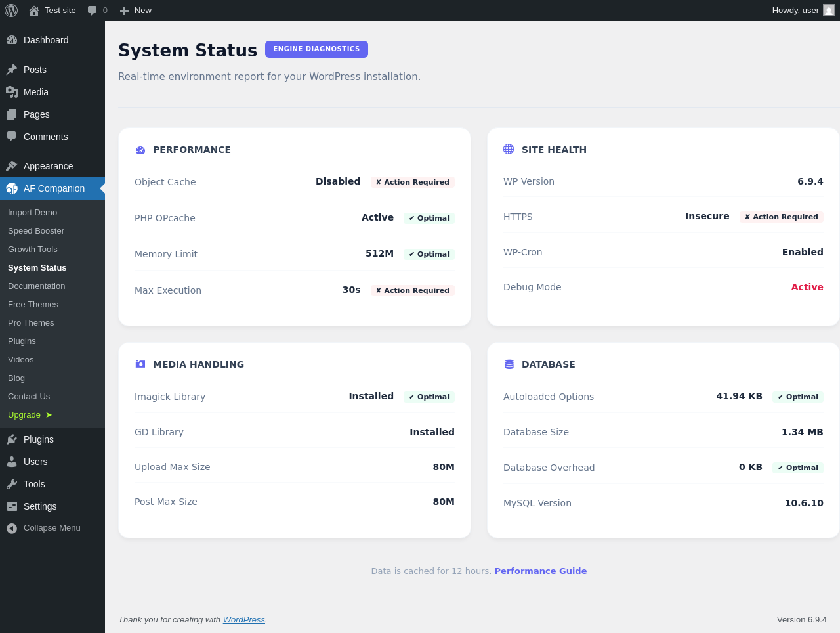
Task: Collapse the admin sidebar menu
Action: (x=52, y=528)
